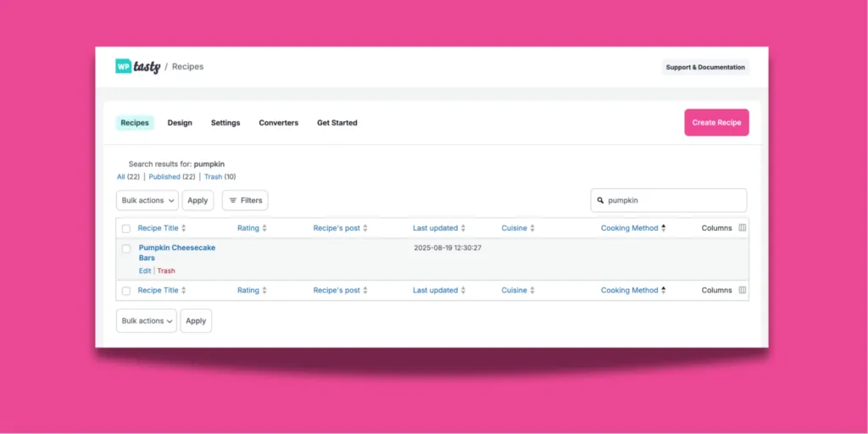Click the sort arrow beside header Cooking Method

tap(664, 228)
